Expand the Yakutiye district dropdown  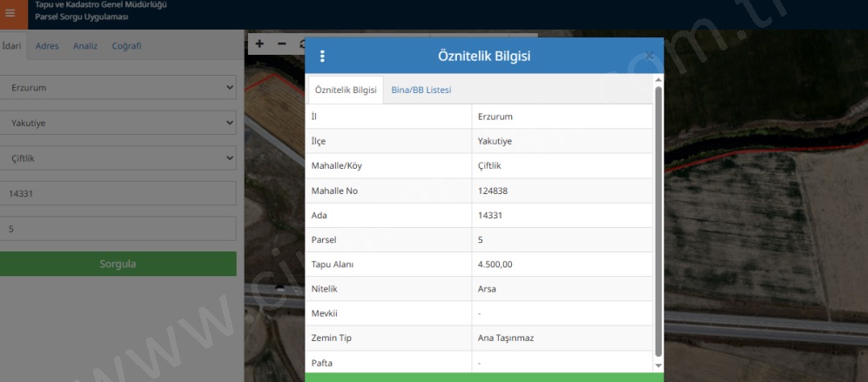118,124
